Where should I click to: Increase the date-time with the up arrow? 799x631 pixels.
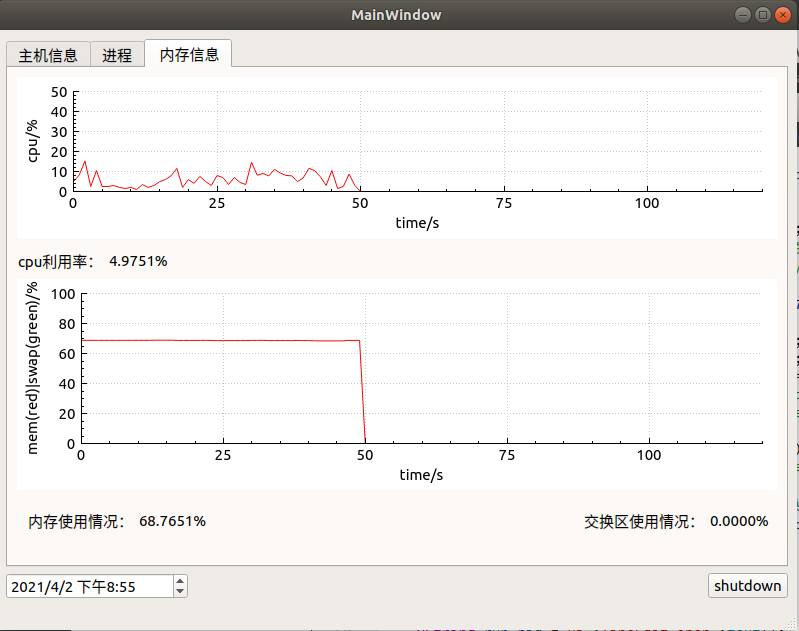point(180,581)
